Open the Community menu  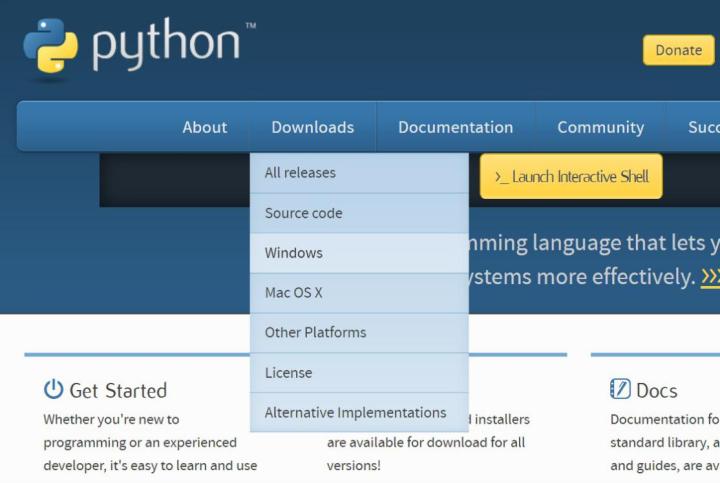pyautogui.click(x=601, y=127)
